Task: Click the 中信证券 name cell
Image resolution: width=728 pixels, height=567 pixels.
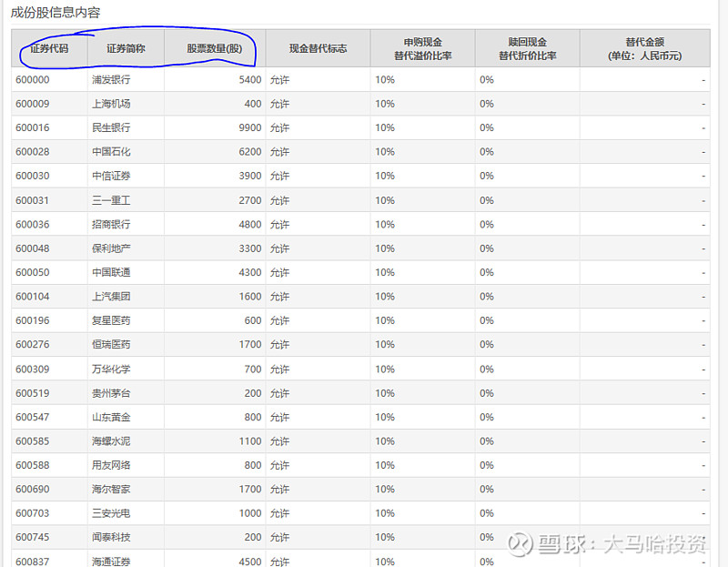Action: pyautogui.click(x=111, y=176)
